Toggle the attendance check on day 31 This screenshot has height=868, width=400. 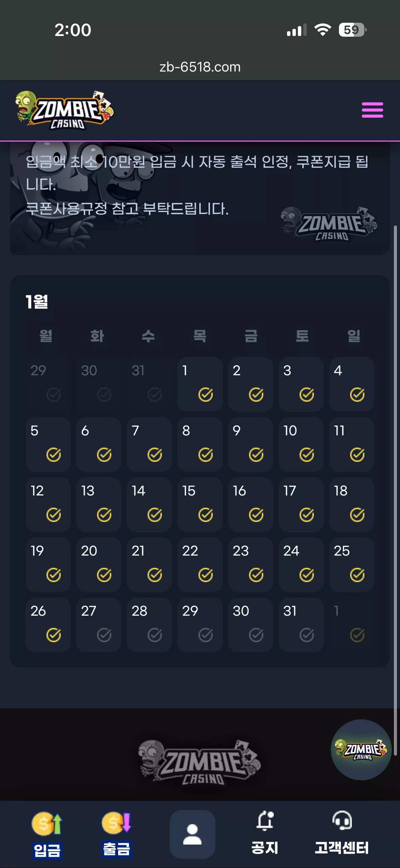click(306, 635)
